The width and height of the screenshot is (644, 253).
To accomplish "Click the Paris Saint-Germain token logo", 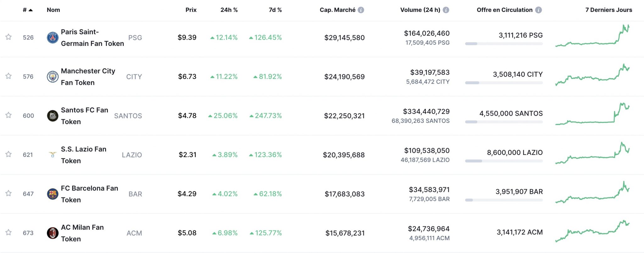I will pyautogui.click(x=53, y=38).
